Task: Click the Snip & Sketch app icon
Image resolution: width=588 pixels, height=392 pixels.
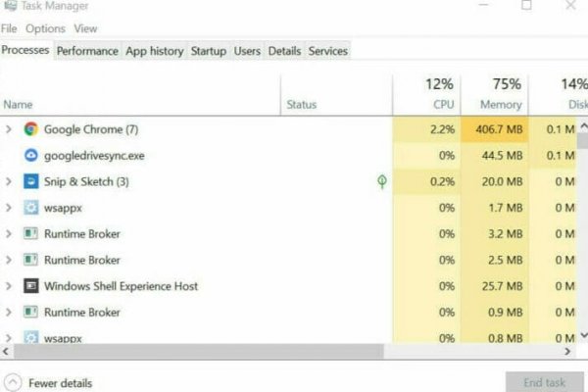Action: 30,181
